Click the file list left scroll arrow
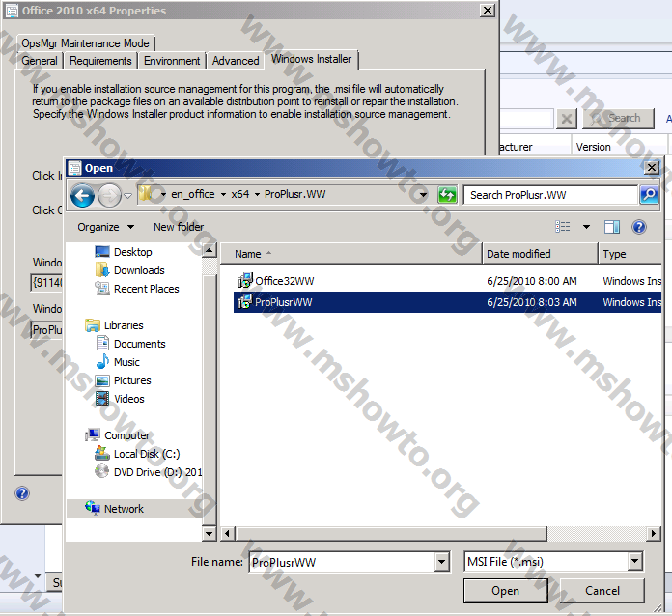Viewport: 672px width, 616px height. coord(227,534)
